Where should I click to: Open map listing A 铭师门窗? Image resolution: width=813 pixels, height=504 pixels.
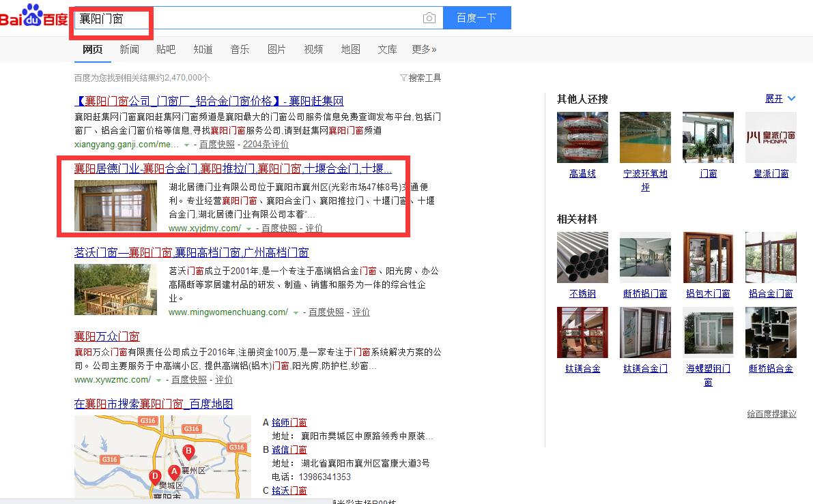289,422
